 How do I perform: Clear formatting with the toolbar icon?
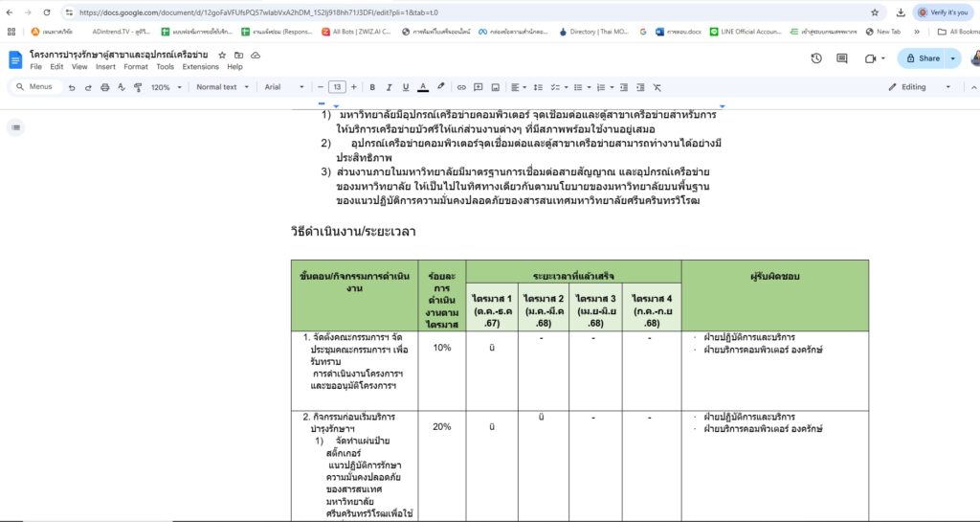click(657, 87)
